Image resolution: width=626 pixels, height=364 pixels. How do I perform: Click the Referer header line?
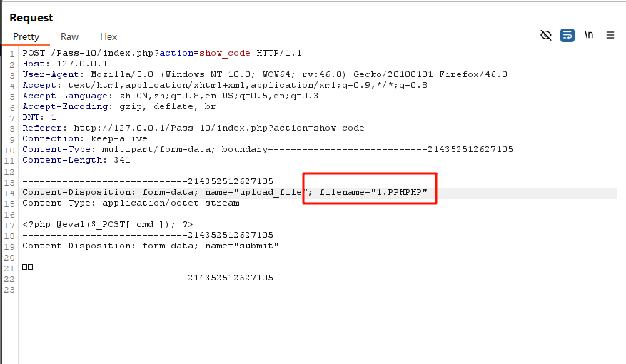click(x=193, y=128)
